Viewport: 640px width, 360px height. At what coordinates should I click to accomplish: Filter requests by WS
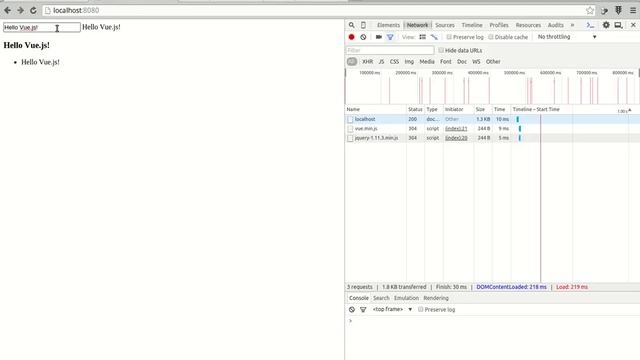[x=476, y=62]
